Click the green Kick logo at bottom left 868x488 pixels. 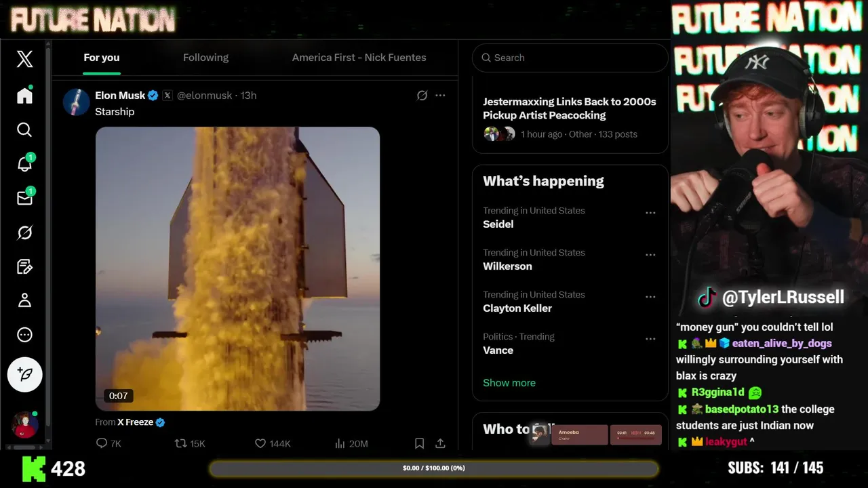point(34,468)
